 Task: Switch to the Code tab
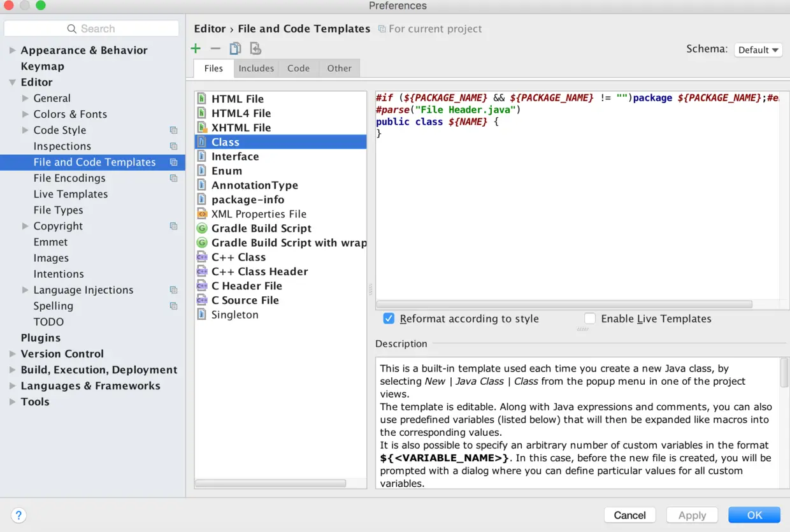click(x=298, y=68)
